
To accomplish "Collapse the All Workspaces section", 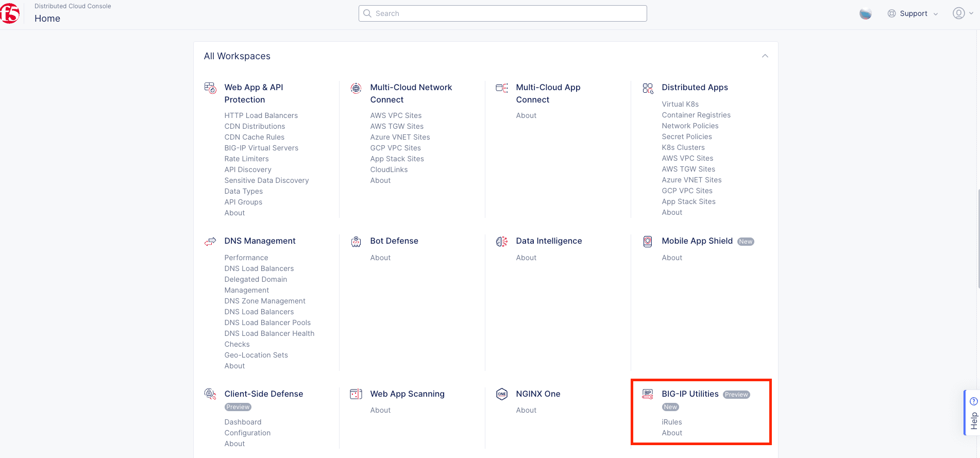I will [x=765, y=56].
